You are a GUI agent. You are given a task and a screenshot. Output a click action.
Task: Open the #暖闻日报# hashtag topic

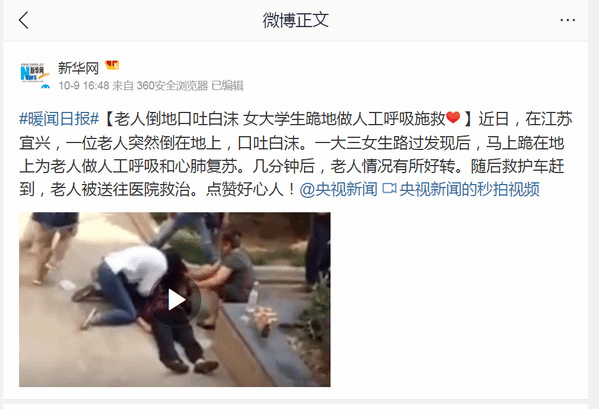[x=59, y=119]
